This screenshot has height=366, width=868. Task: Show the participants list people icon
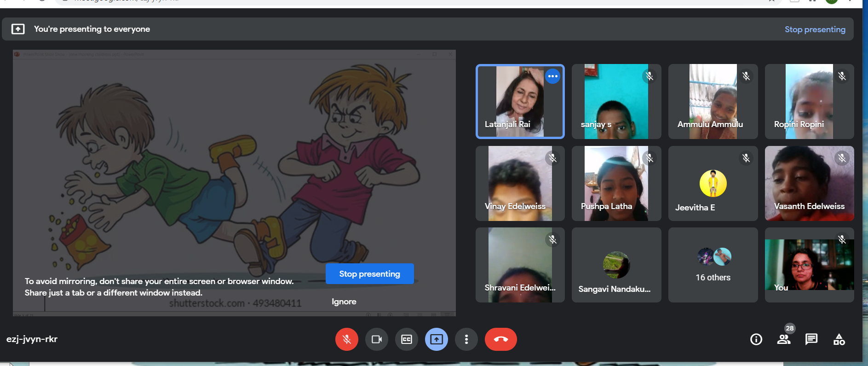(783, 340)
